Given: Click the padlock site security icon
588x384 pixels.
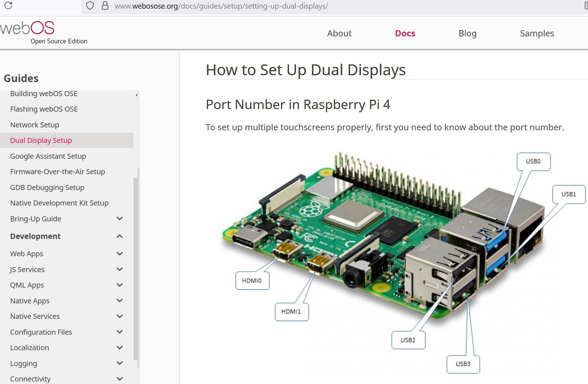Looking at the screenshot, I should [x=105, y=6].
